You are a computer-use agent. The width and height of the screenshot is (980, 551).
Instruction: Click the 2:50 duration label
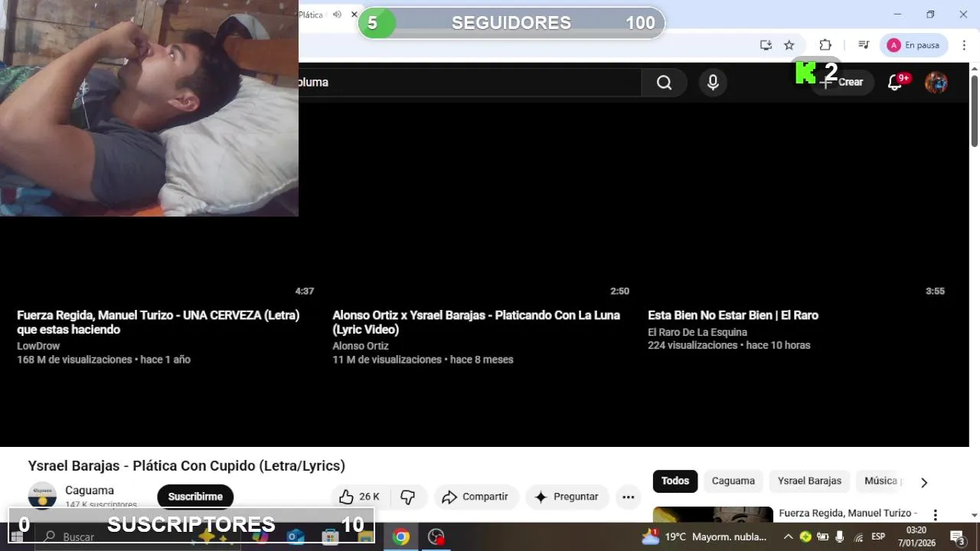pyautogui.click(x=619, y=291)
